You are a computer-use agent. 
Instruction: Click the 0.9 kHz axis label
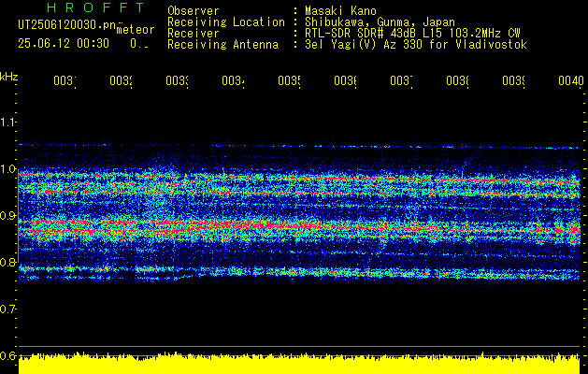pos(7,216)
